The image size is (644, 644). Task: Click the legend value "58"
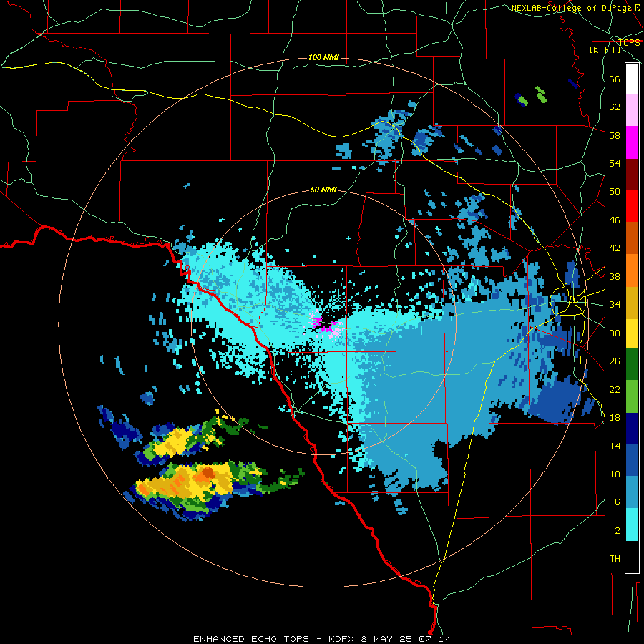[x=615, y=135]
